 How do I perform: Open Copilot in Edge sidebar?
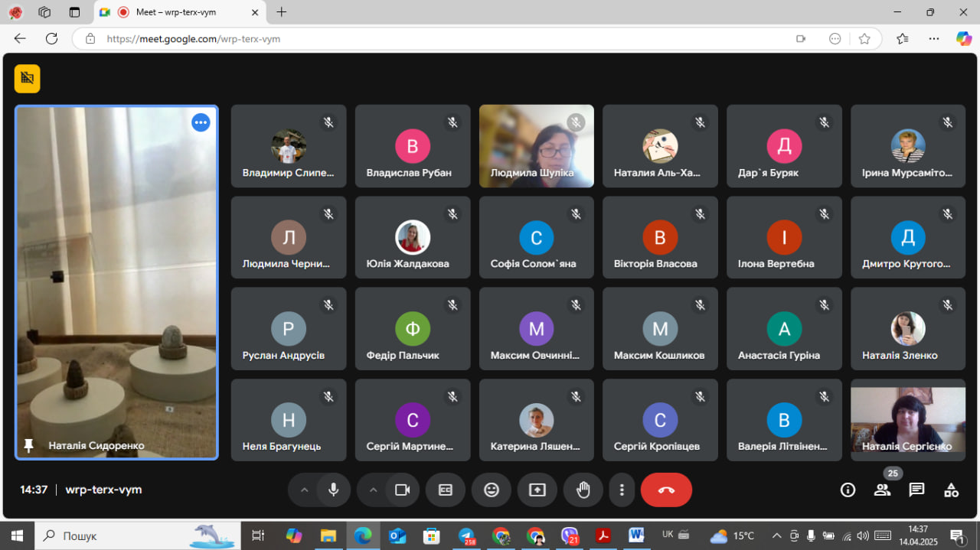(x=964, y=38)
